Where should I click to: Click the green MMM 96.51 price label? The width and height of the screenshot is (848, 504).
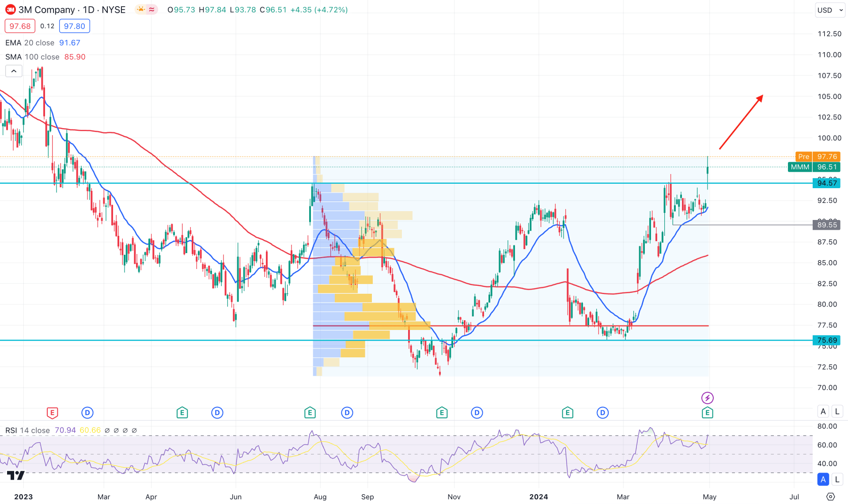point(814,167)
